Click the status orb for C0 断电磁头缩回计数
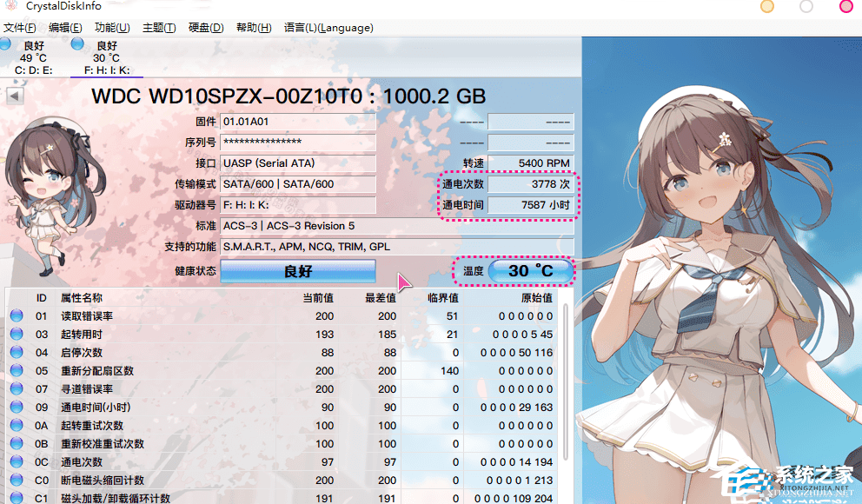The width and height of the screenshot is (862, 504). tap(17, 481)
